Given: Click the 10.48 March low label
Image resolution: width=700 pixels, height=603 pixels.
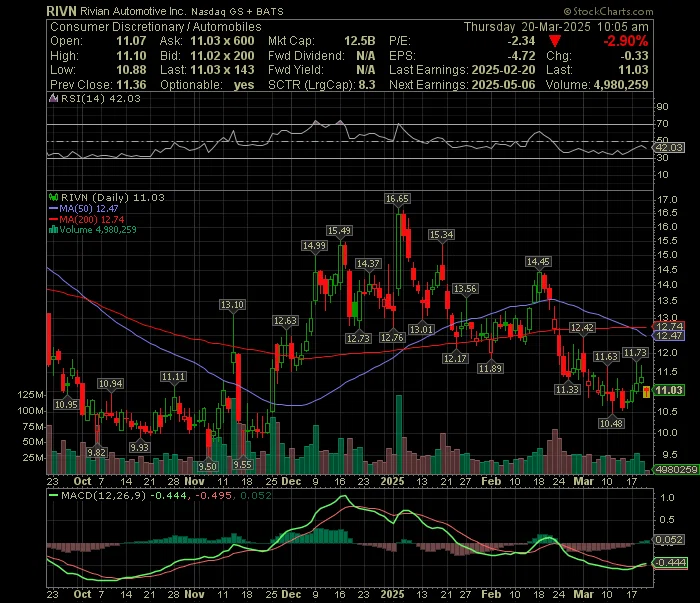Looking at the screenshot, I should (611, 424).
